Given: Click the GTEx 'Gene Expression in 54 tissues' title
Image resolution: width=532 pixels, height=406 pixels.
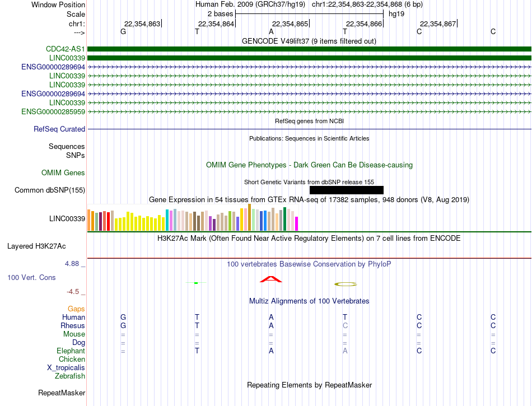Looking at the screenshot, I should pyautogui.click(x=309, y=199).
